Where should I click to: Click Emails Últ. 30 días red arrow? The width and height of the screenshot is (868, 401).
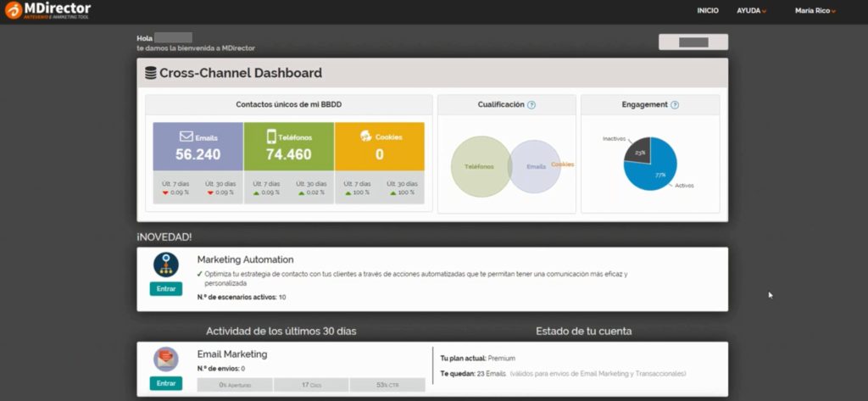(x=210, y=192)
